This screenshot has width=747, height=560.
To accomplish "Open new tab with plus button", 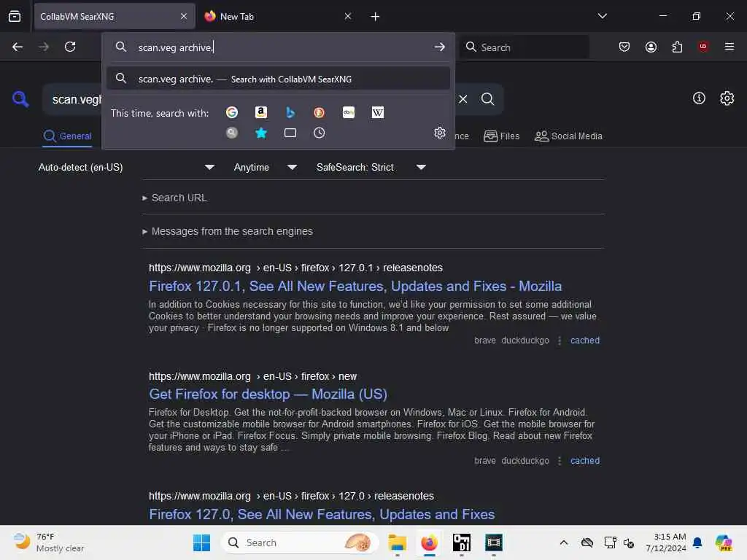I will pos(376,17).
